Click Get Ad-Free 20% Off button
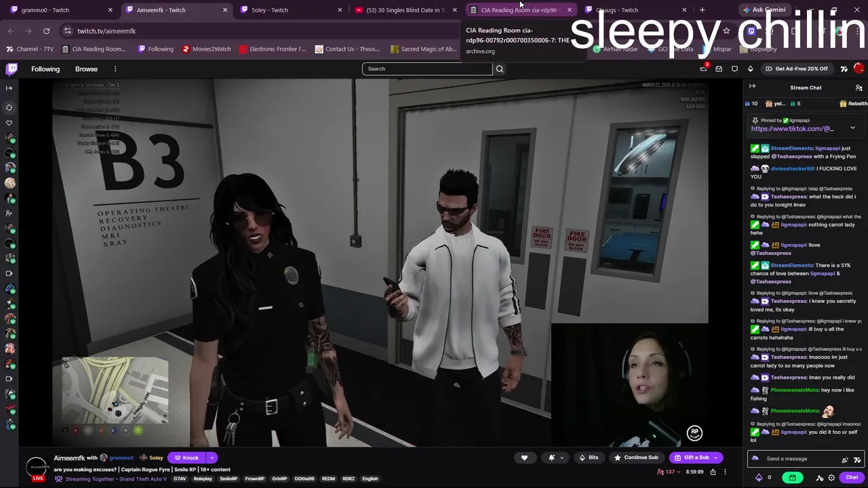This screenshot has height=488, width=868. click(797, 68)
